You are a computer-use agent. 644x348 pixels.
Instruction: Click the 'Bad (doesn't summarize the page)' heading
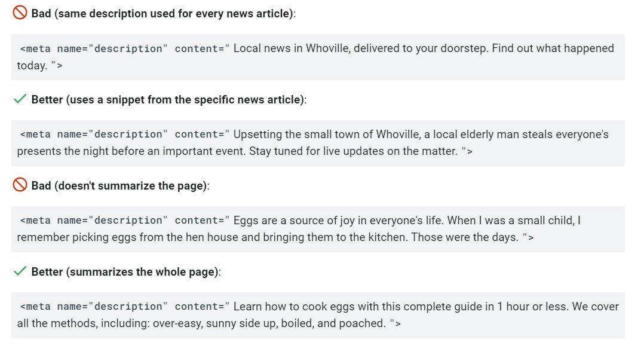pos(120,186)
